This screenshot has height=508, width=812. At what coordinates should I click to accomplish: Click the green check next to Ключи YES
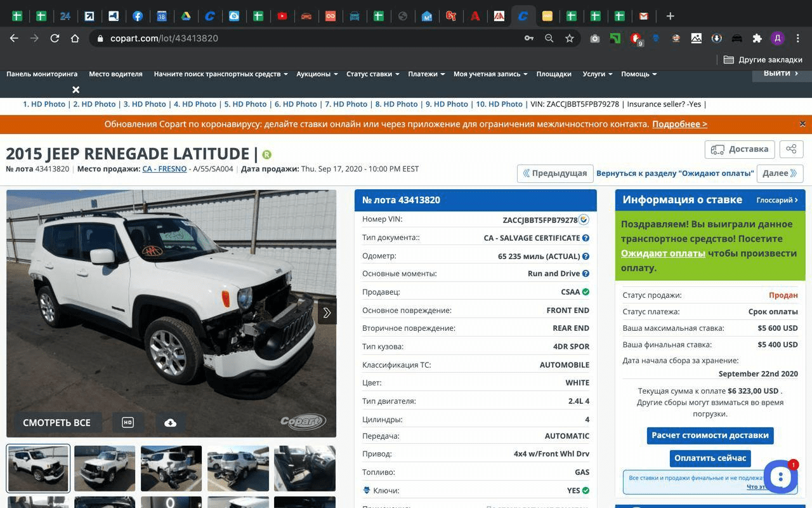586,490
